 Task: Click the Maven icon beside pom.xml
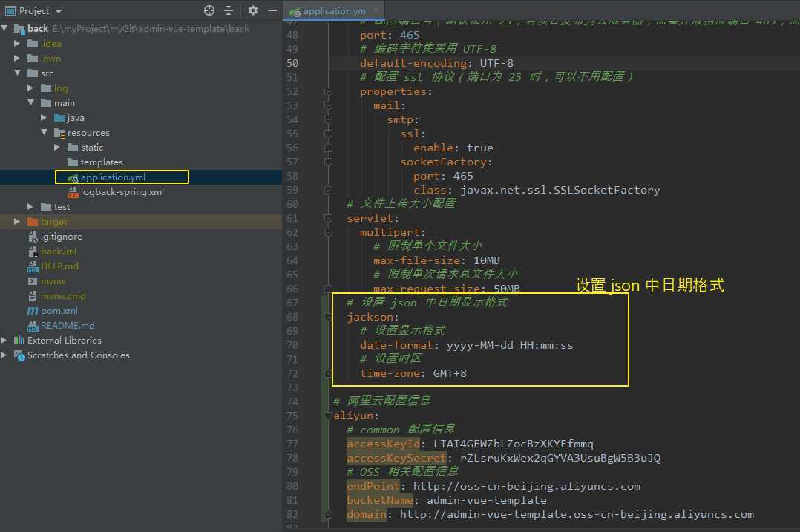coord(33,311)
